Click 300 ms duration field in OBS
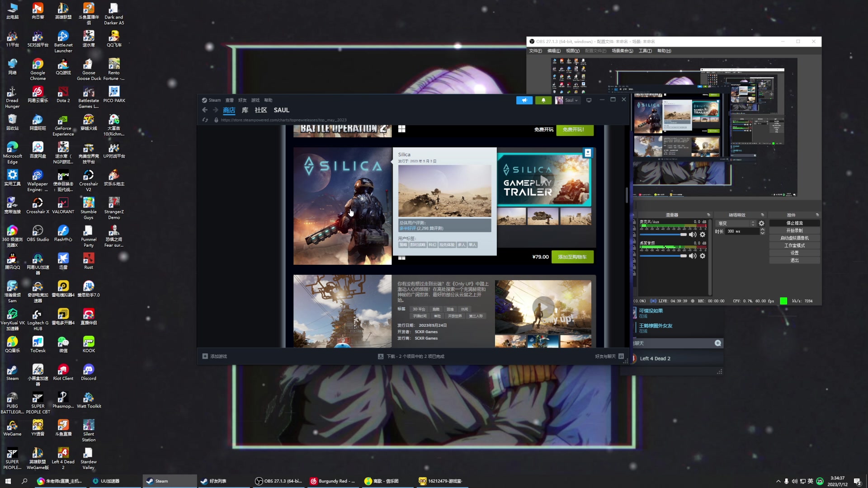 tap(741, 231)
